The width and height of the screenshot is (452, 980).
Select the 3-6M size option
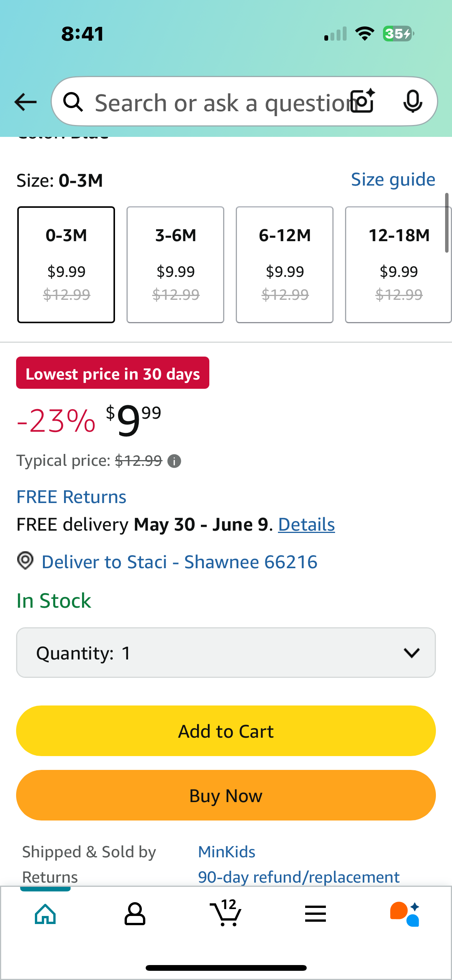[175, 265]
